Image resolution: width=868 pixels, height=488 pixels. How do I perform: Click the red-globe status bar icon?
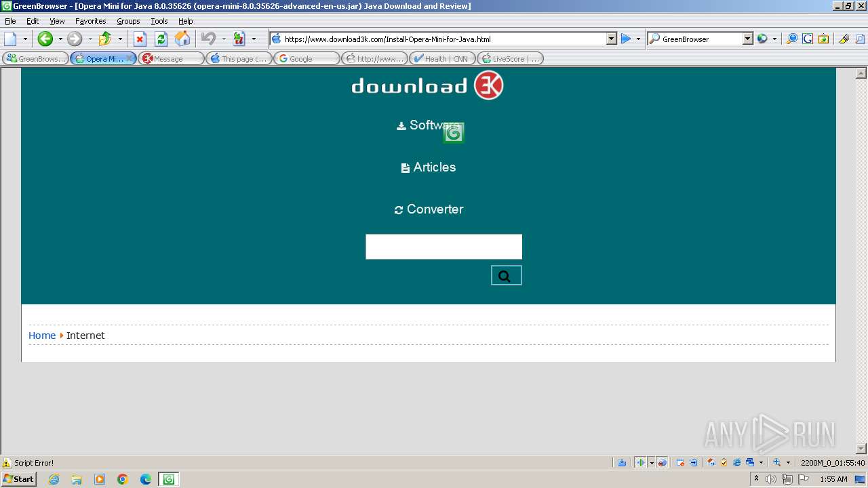coord(663,463)
